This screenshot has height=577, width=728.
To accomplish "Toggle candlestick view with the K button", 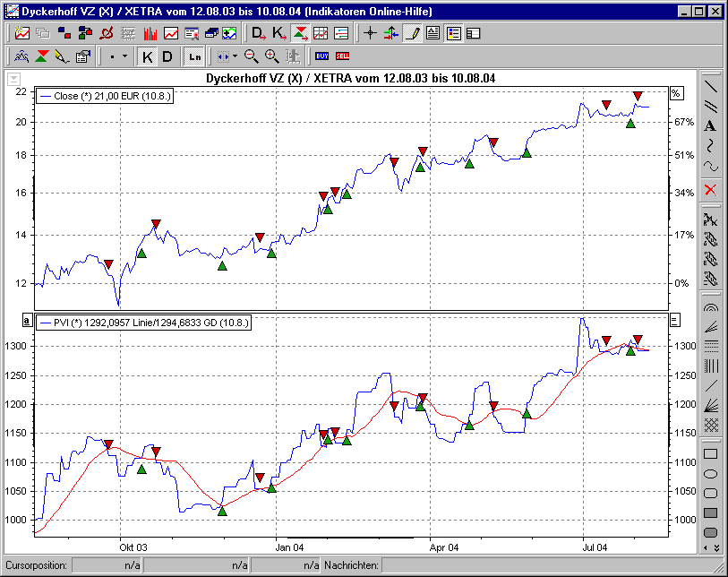I will click(148, 56).
